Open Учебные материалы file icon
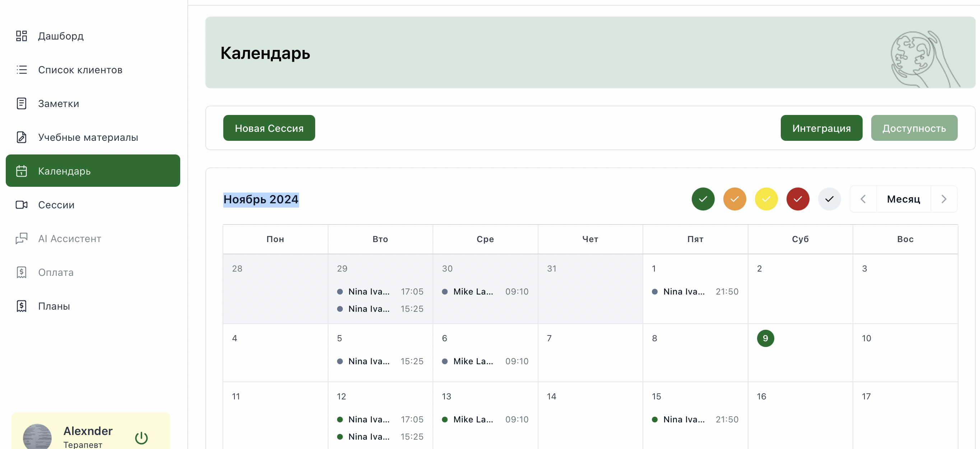This screenshot has height=449, width=980. pos(21,137)
